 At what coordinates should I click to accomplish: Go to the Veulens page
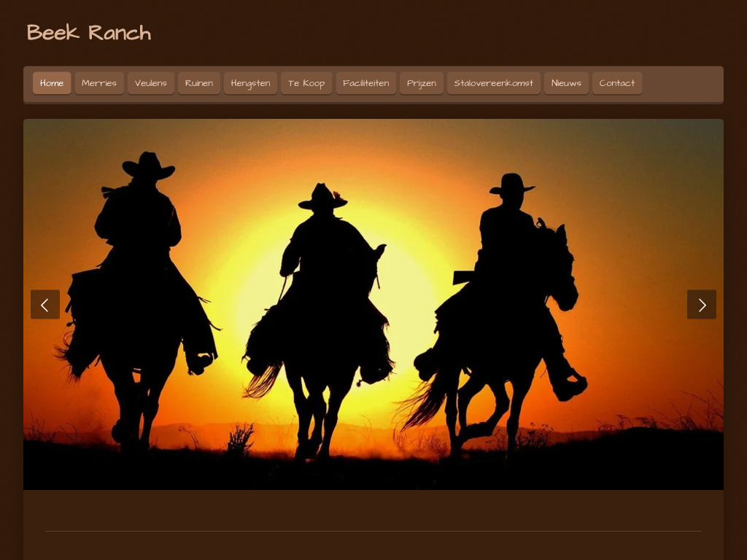pyautogui.click(x=150, y=83)
